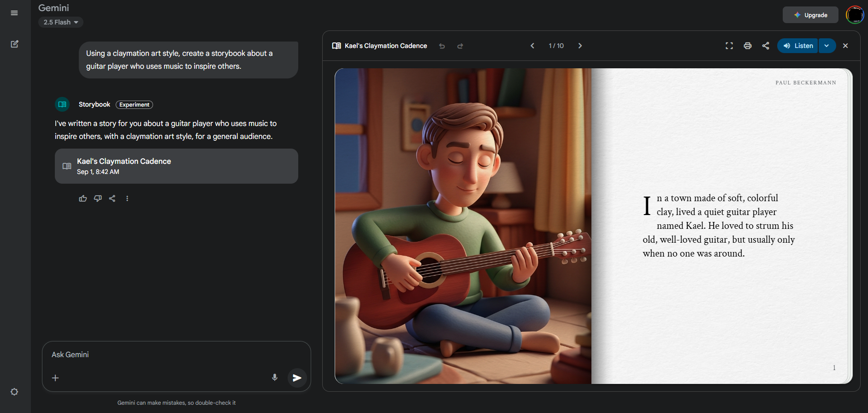The image size is (868, 413).
Task: Expand the 2.5 Flash model selector
Action: click(x=61, y=22)
